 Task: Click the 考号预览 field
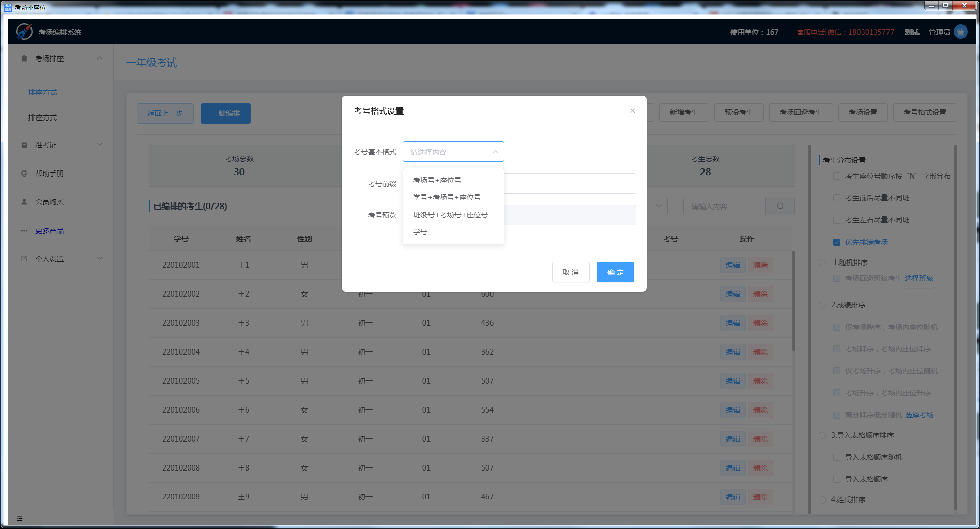(x=570, y=215)
